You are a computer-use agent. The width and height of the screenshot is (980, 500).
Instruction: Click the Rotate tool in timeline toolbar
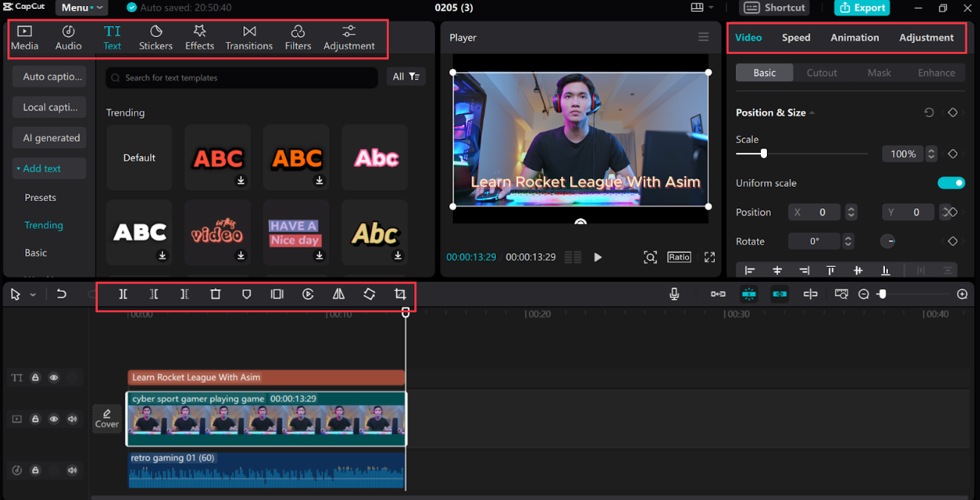[369, 295]
